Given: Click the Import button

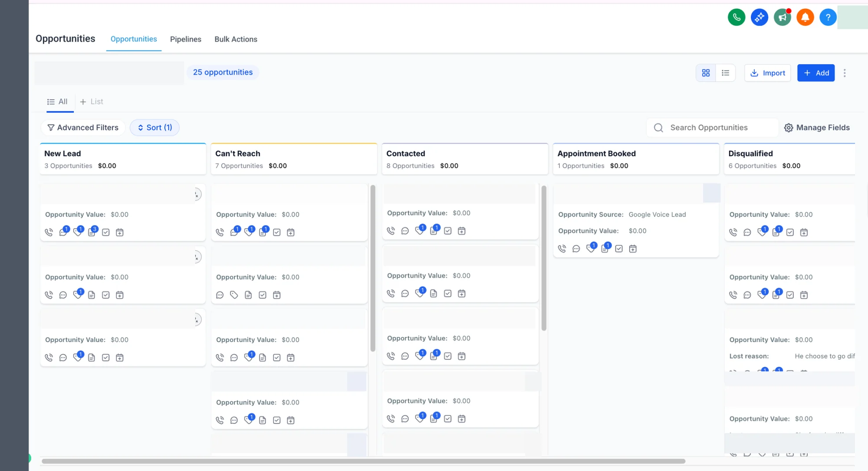Looking at the screenshot, I should click(767, 73).
